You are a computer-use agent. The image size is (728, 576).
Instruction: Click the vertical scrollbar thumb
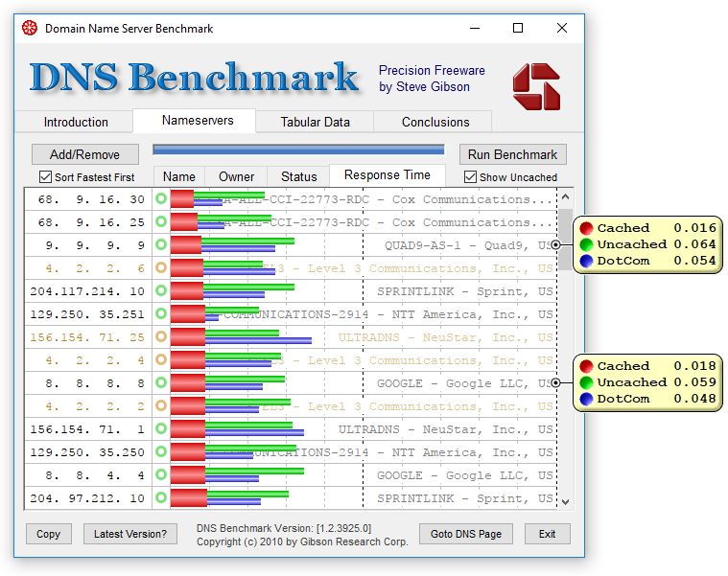pos(565,240)
